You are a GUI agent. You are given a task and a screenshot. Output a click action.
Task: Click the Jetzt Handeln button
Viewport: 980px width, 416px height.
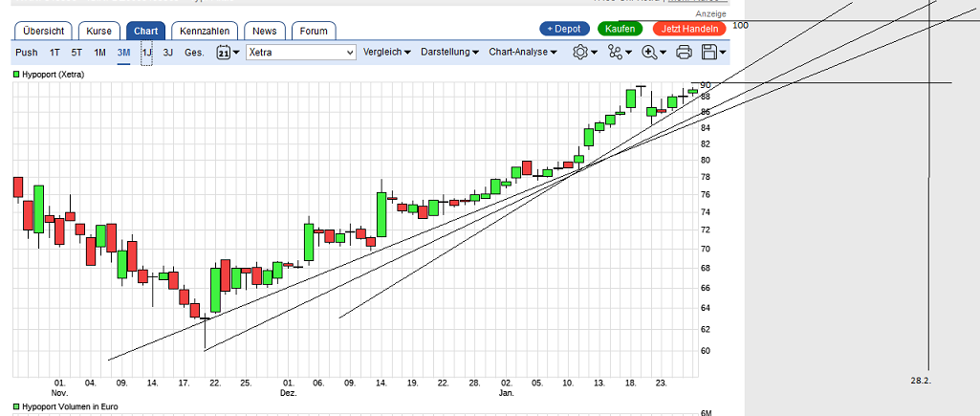pos(688,29)
